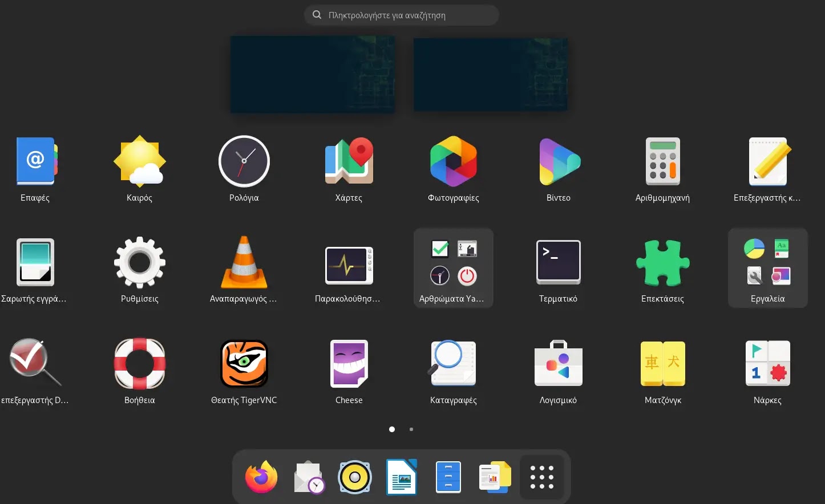Switch to the left workspace thumbnail

point(313,74)
